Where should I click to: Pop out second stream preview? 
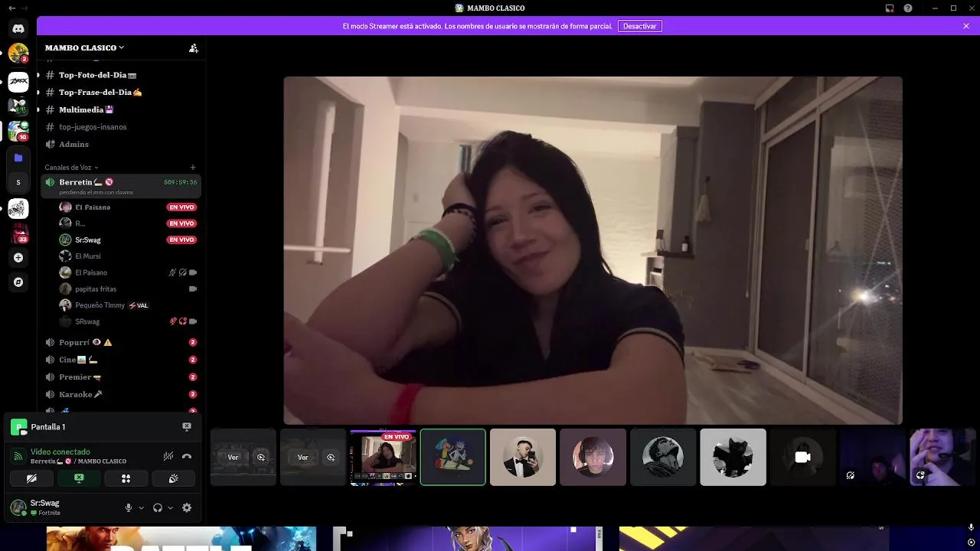[331, 457]
